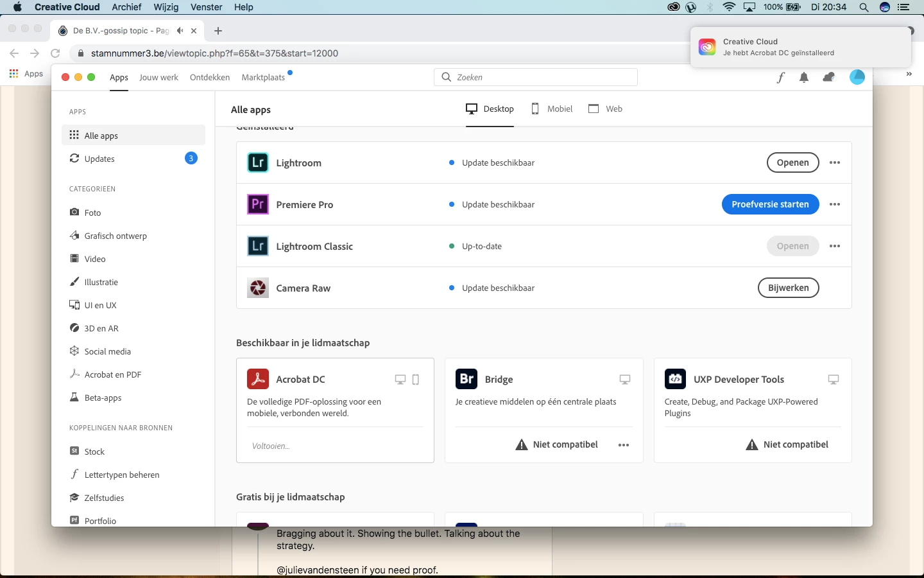Click Bijwerken for Camera Raw

tap(788, 288)
